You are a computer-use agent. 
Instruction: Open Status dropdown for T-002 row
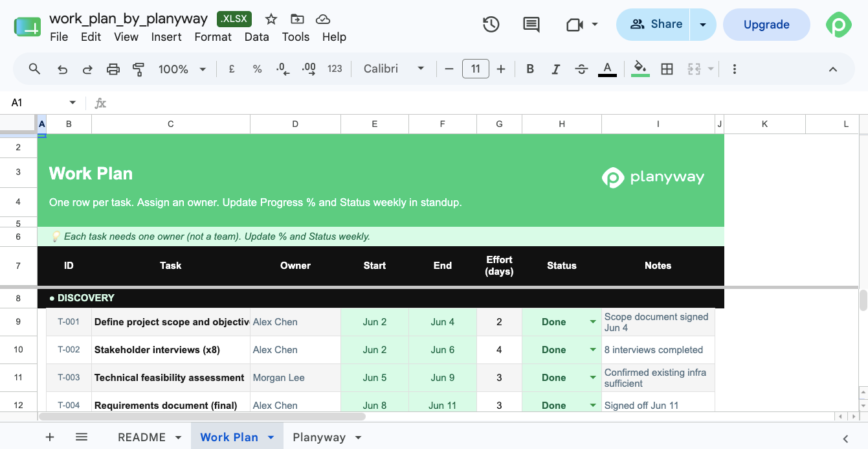pos(593,350)
